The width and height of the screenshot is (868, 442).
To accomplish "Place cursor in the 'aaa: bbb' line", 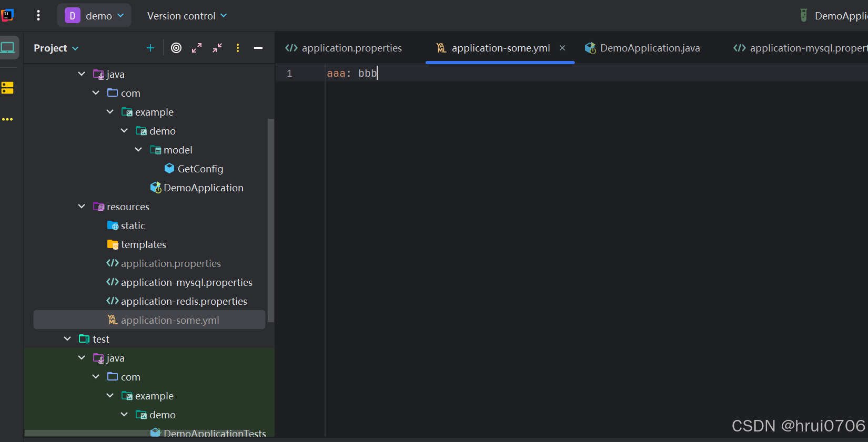I will 351,73.
